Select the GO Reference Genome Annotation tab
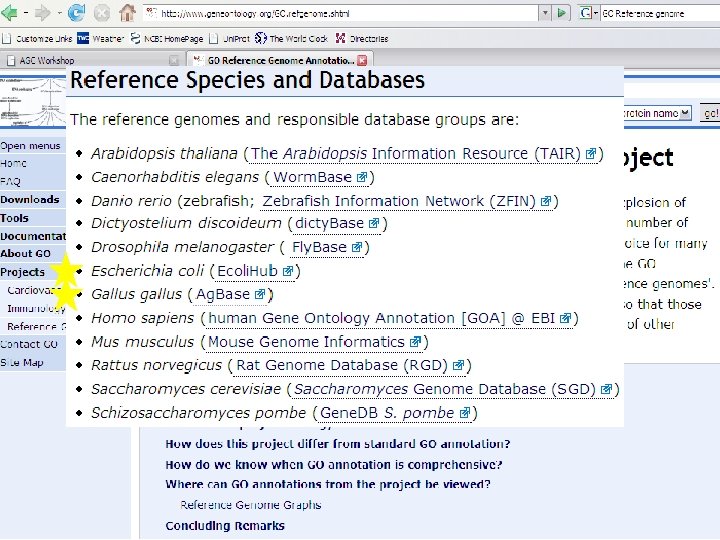The width and height of the screenshot is (720, 540). [280, 60]
